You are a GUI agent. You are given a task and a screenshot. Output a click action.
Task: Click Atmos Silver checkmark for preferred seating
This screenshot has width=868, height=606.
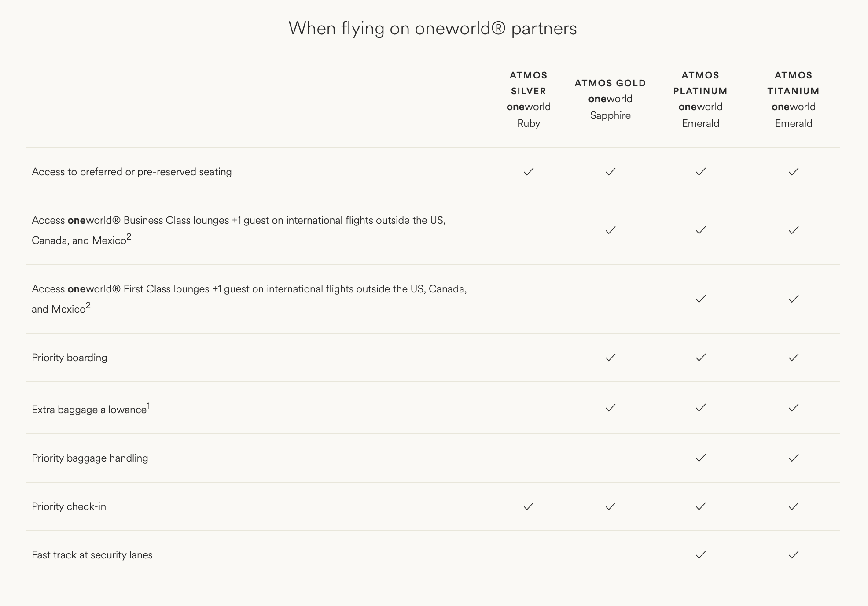[x=529, y=172]
